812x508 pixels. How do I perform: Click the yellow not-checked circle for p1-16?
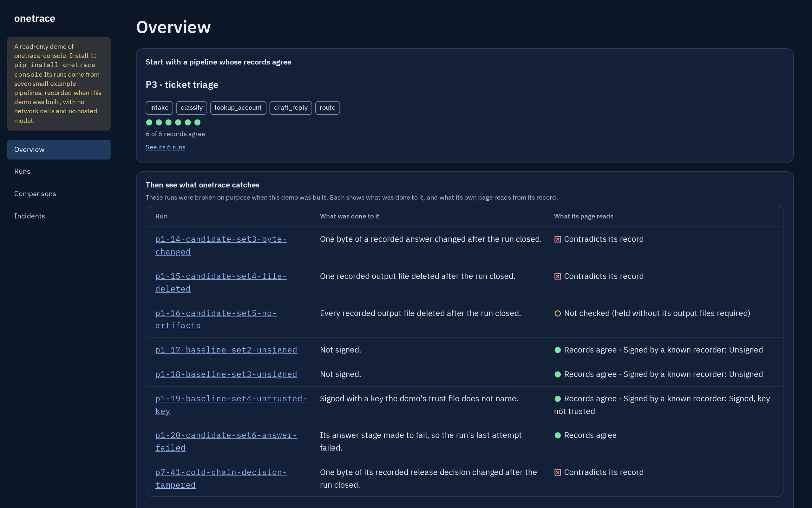tap(557, 313)
